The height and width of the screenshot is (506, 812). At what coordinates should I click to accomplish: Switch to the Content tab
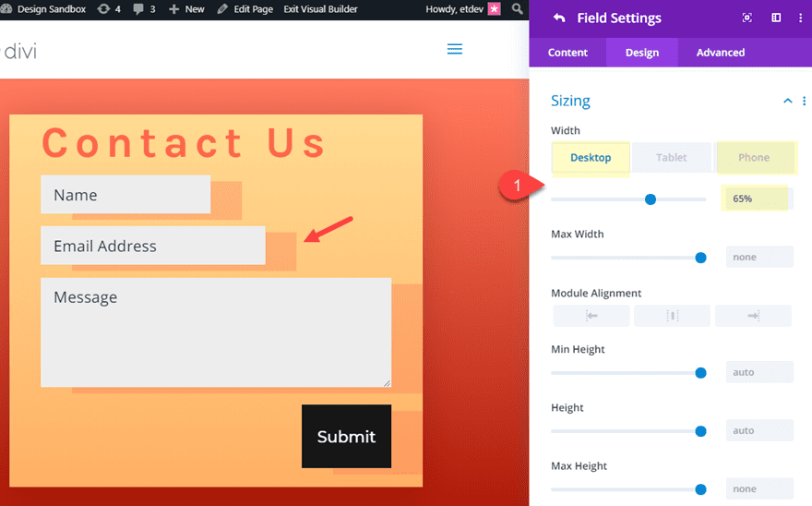click(x=567, y=53)
